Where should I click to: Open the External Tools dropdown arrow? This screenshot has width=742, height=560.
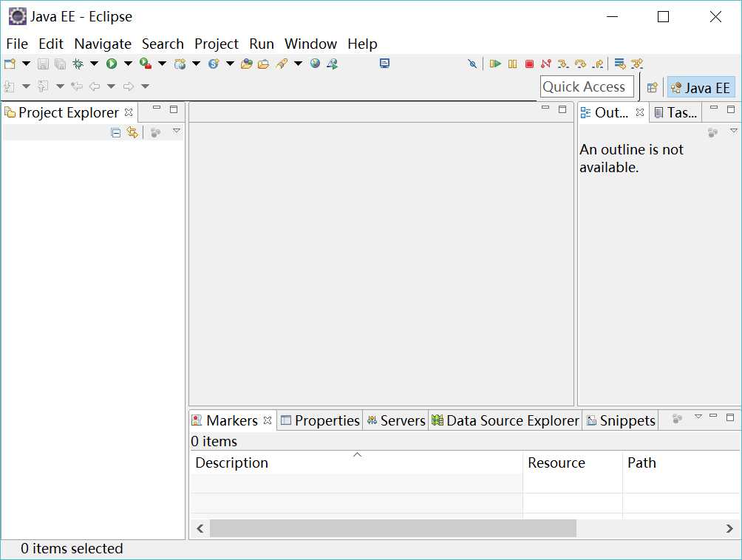tap(163, 64)
